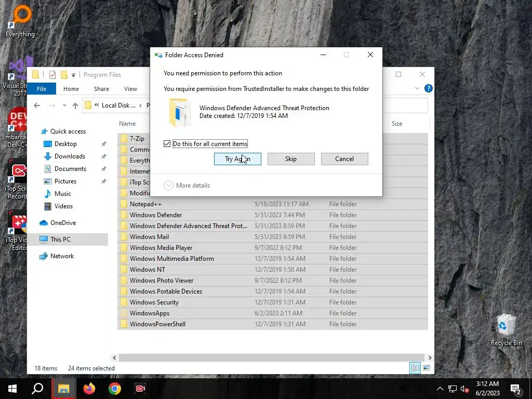The height and width of the screenshot is (399, 532).
Task: Switch to File Explorer on taskbar
Action: [63, 389]
